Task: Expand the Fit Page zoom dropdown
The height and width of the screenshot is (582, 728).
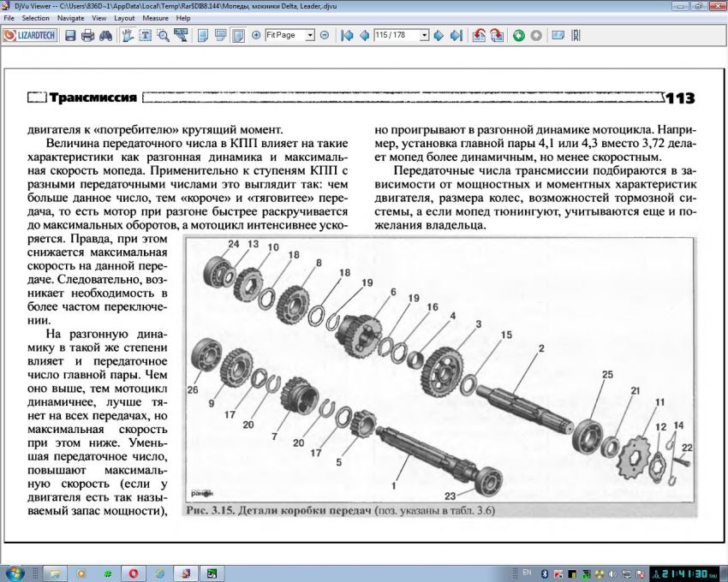Action: pos(310,36)
